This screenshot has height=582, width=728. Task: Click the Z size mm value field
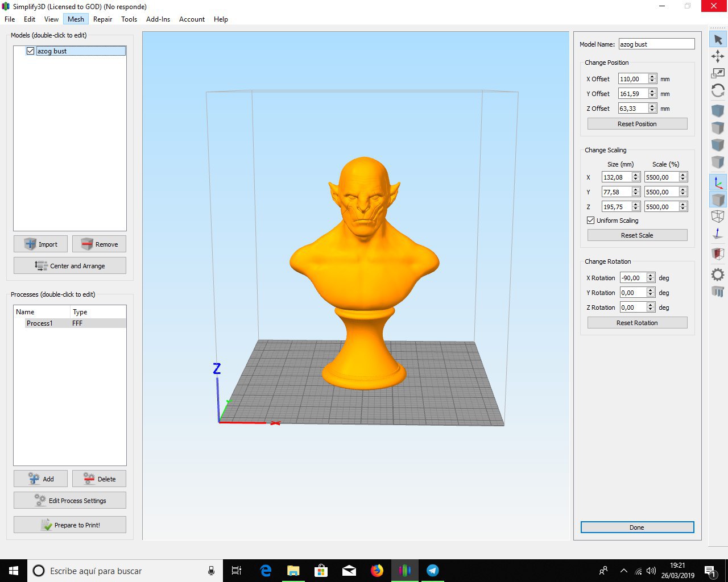(x=617, y=207)
